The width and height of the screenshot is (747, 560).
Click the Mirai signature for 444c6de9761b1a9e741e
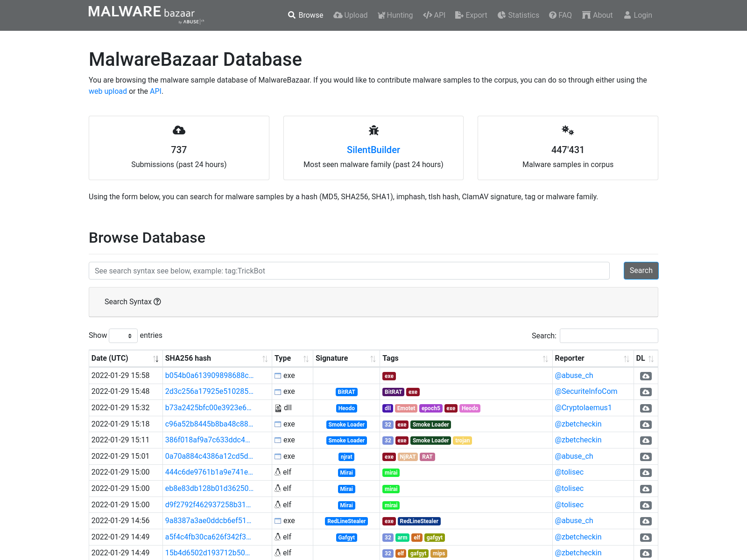(x=346, y=473)
